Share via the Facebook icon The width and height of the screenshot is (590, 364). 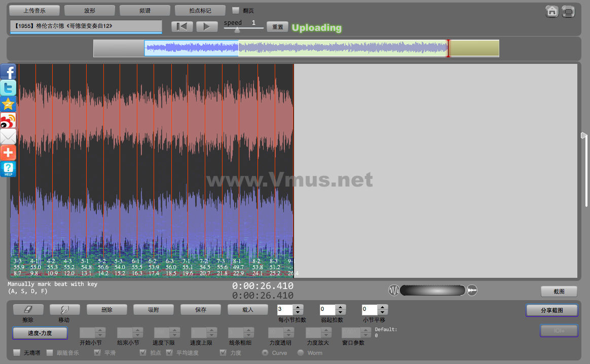tap(8, 72)
